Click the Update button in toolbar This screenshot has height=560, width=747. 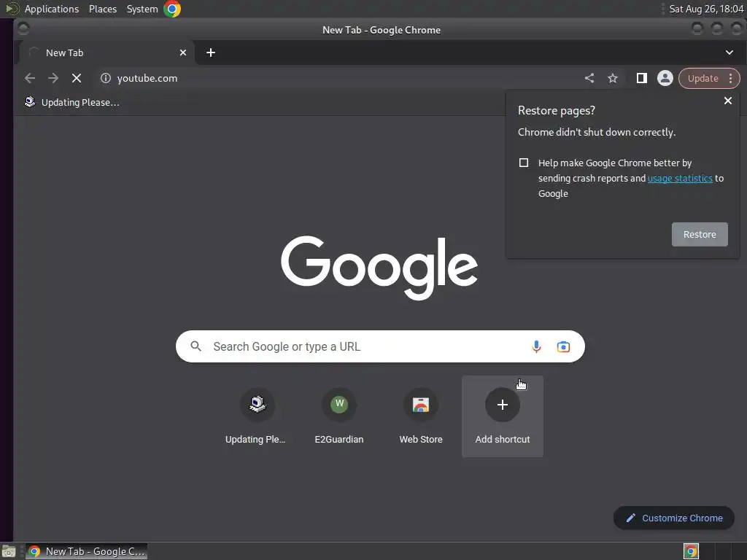pyautogui.click(x=703, y=79)
